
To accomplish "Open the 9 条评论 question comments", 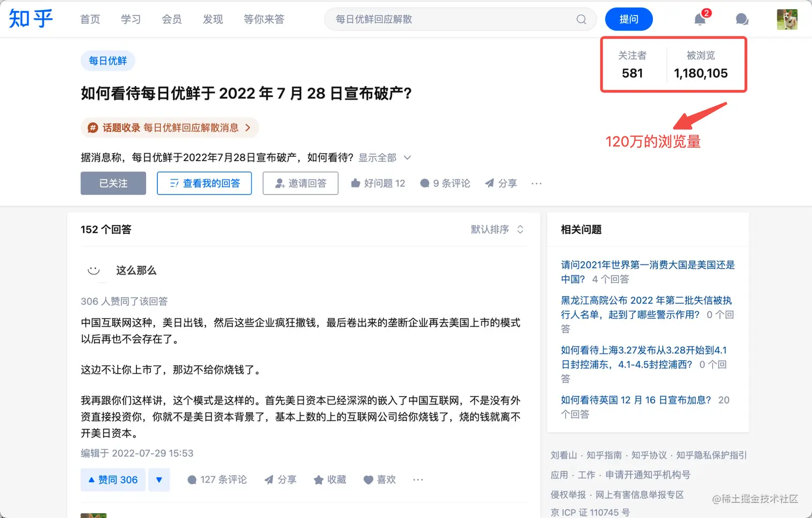I will (445, 183).
